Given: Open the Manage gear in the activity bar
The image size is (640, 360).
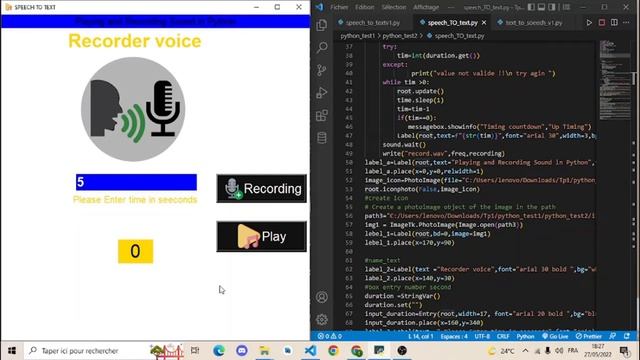Looking at the screenshot, I should point(322,319).
